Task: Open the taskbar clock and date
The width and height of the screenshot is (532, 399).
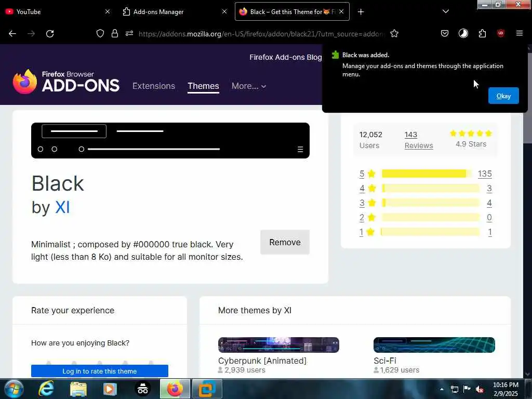Action: 506,389
